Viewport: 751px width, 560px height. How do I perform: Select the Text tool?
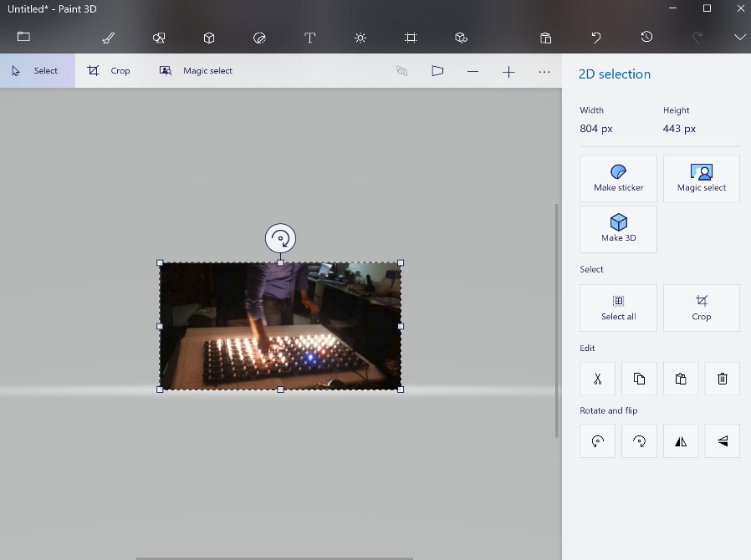(310, 38)
